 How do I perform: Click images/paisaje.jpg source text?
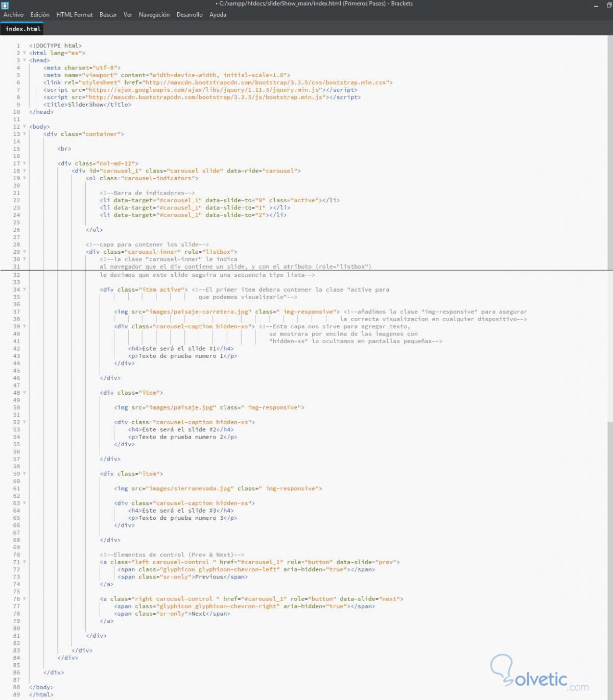click(x=181, y=407)
